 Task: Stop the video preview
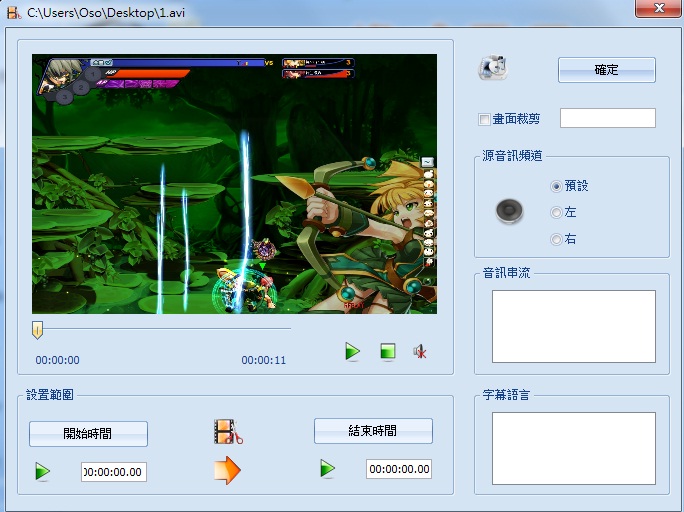(x=388, y=351)
